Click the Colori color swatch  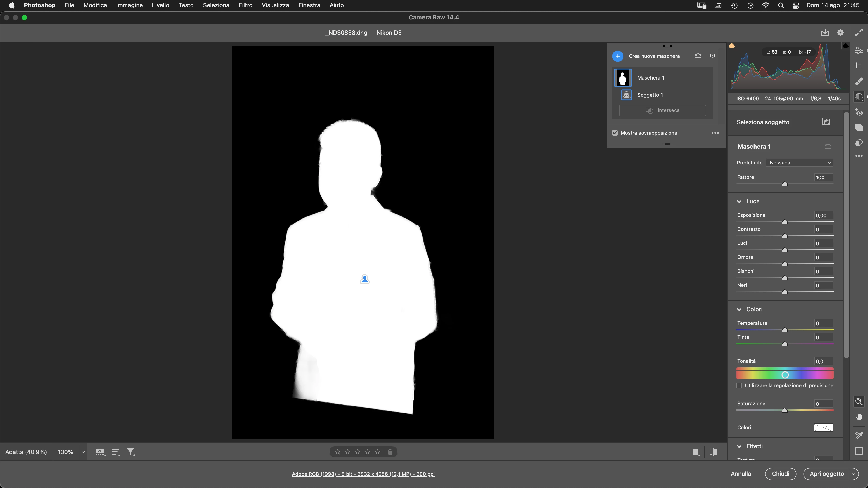[823, 427]
